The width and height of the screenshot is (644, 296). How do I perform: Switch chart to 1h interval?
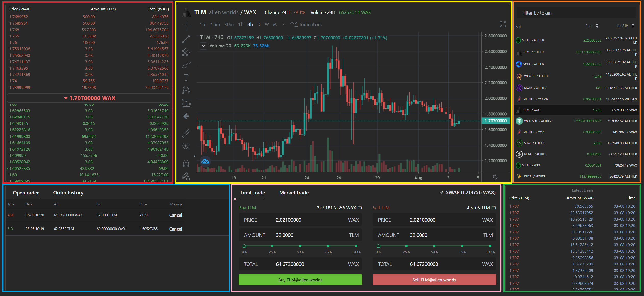click(x=241, y=25)
